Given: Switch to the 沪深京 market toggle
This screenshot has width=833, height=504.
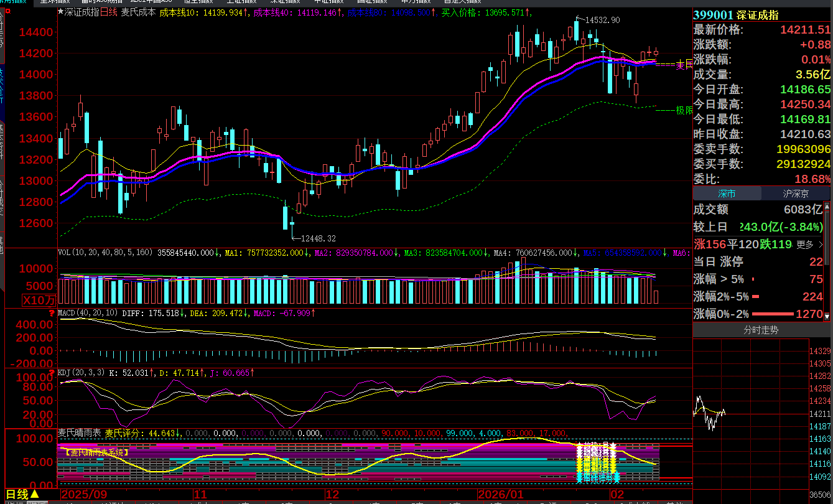Looking at the screenshot, I should click(x=796, y=194).
